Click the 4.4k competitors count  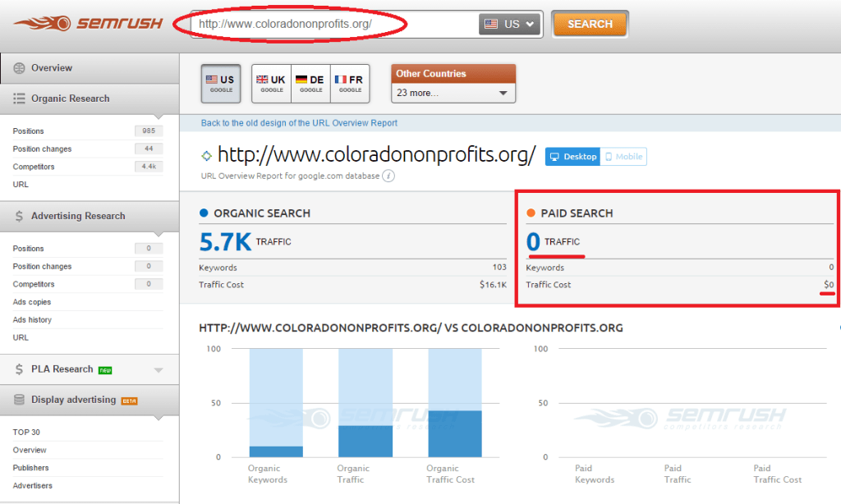(149, 166)
